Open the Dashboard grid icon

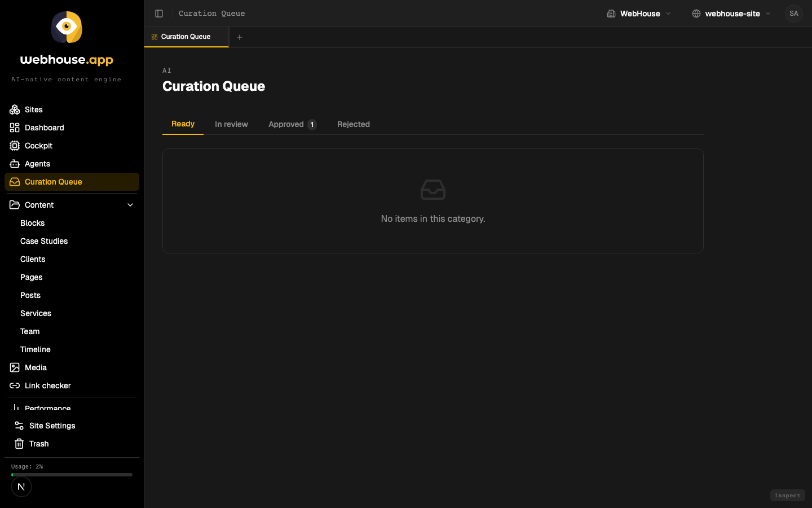tap(15, 128)
